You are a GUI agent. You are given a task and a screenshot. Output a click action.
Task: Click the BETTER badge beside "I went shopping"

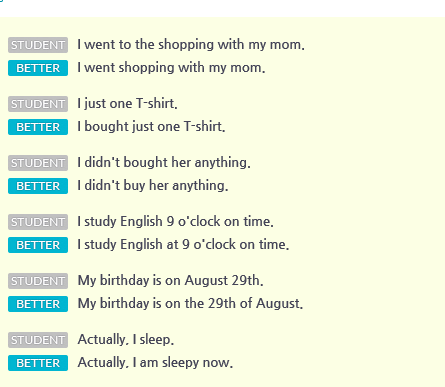tap(38, 68)
